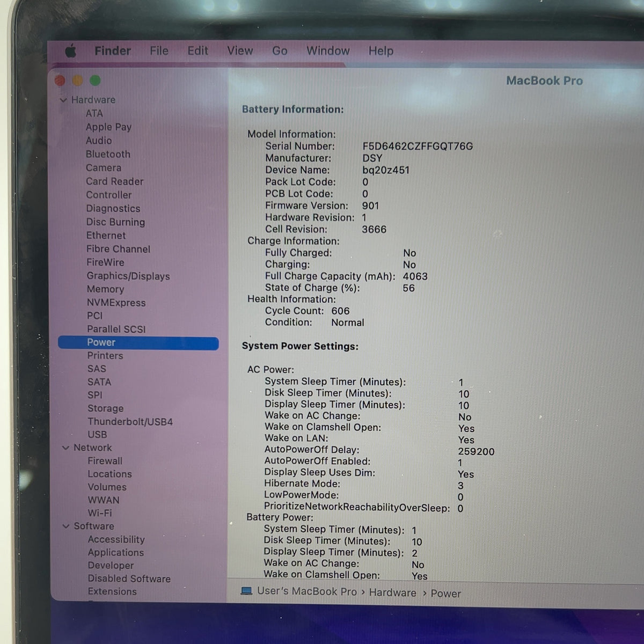Click the yellow minimize button
644x644 pixels.
click(78, 80)
